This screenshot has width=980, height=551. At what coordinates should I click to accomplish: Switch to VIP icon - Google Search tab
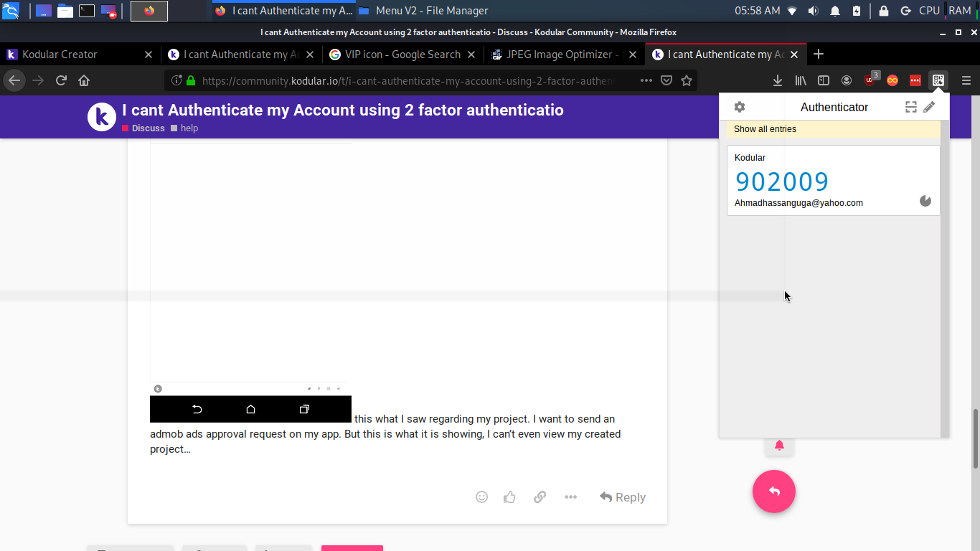402,55
